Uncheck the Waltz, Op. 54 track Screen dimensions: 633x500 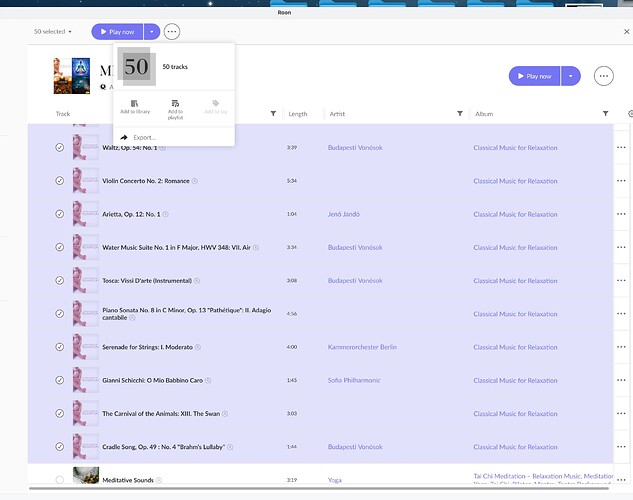pos(59,147)
